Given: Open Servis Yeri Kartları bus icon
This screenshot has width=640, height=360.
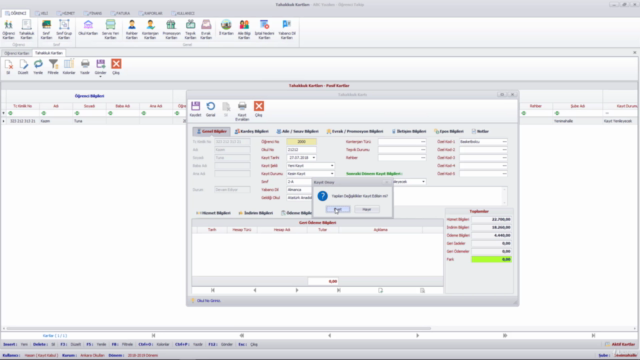Looking at the screenshot, I should [110, 30].
